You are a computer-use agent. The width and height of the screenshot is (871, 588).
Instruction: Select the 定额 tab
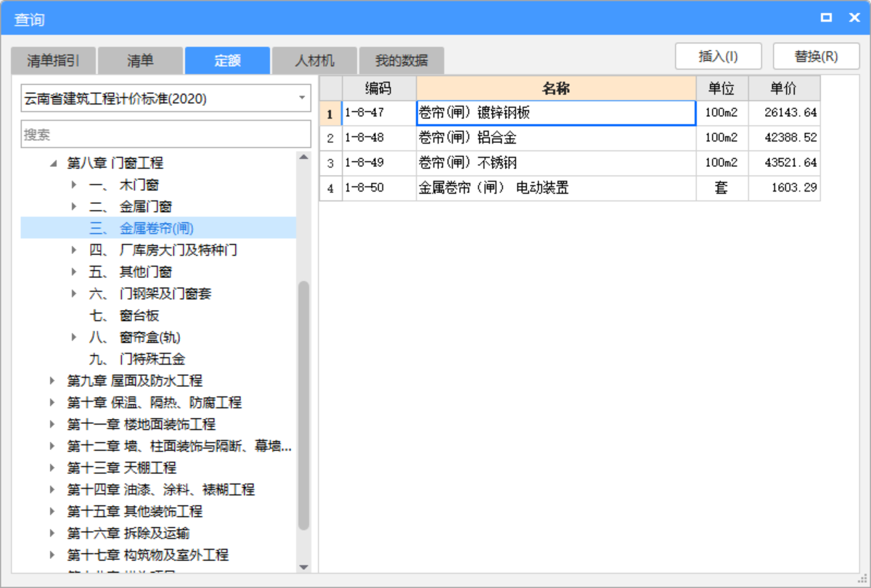227,60
